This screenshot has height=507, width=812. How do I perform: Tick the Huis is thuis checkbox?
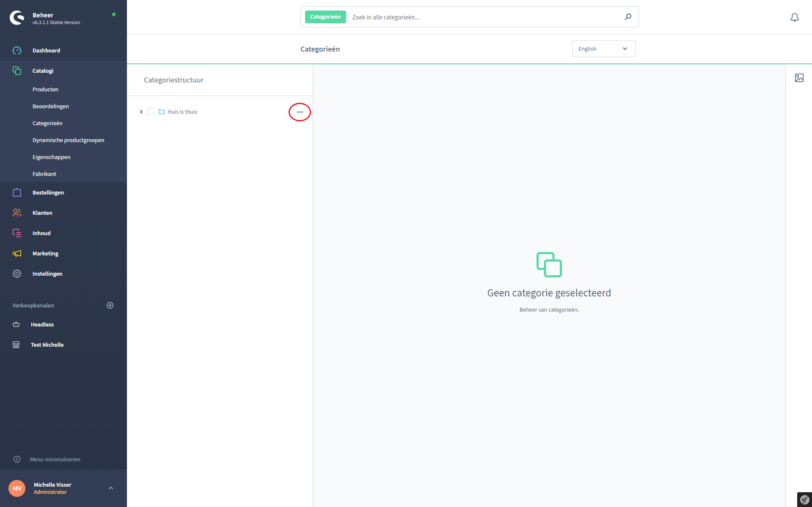(x=151, y=112)
